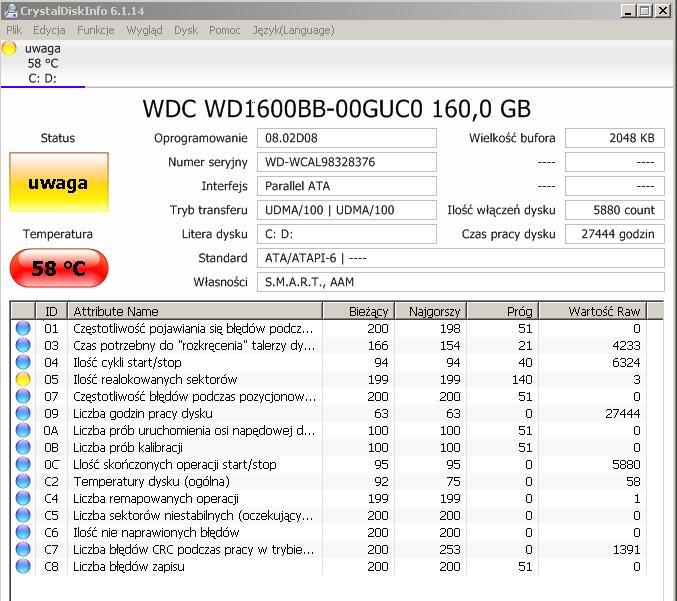The image size is (677, 601).
Task: Click blue status icon for attribute 0C
Action: 23,465
